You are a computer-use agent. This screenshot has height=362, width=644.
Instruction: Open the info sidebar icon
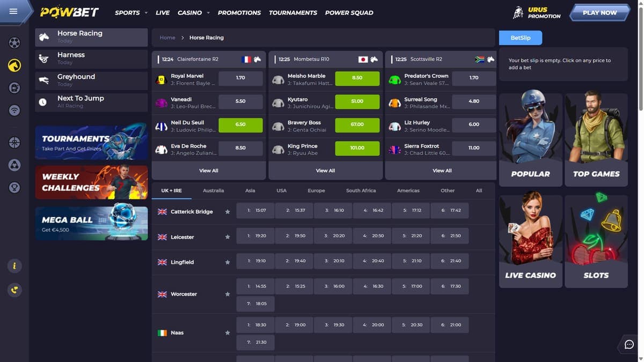pyautogui.click(x=14, y=266)
